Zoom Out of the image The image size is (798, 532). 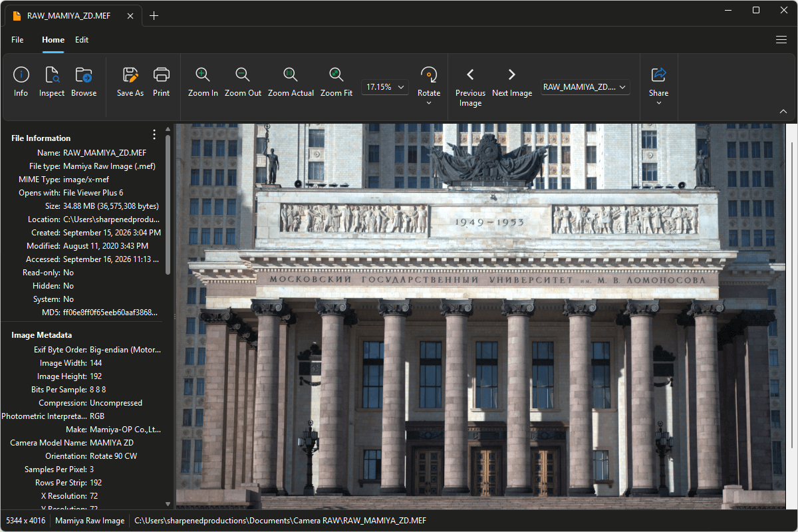pos(243,82)
